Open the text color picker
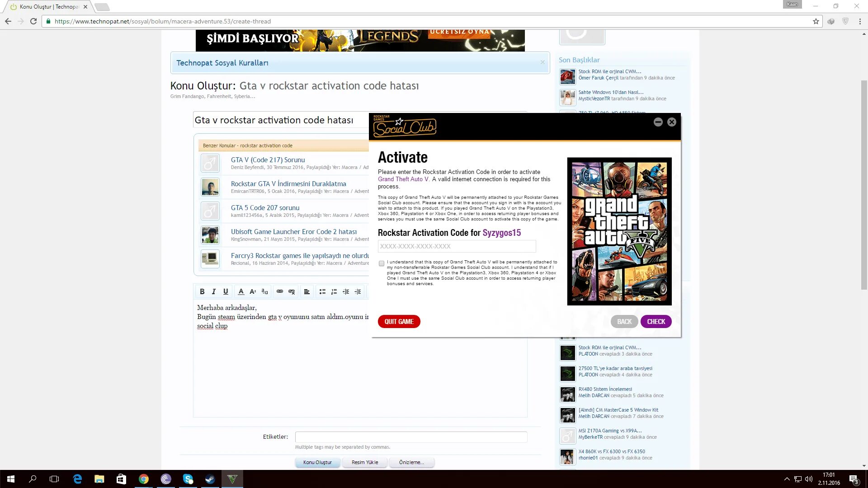Image resolution: width=868 pixels, height=488 pixels. click(241, 291)
